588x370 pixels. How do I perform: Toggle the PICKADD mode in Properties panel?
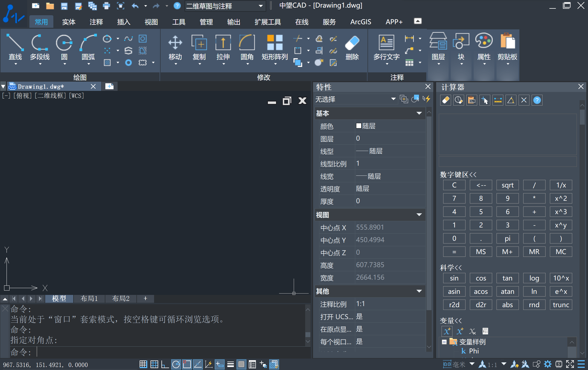click(x=404, y=99)
